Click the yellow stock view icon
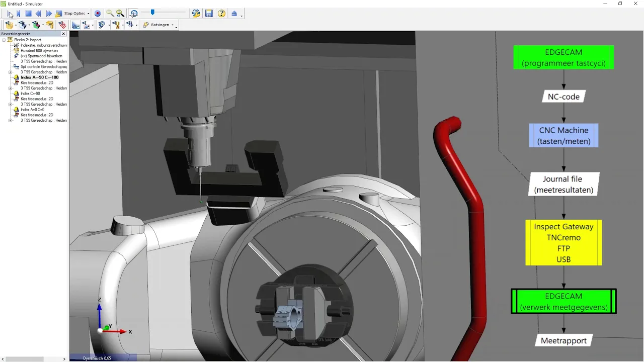Viewport: 644px width, 362px height. (10, 25)
